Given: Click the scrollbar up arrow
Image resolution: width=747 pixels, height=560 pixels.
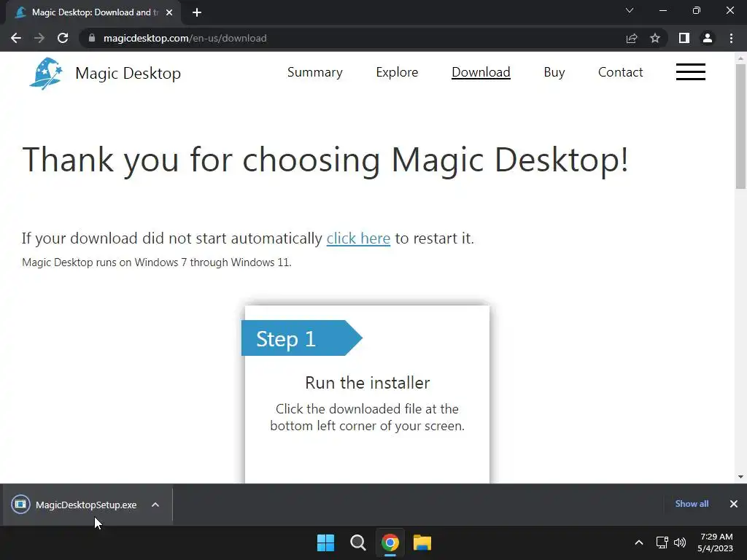Looking at the screenshot, I should 740,58.
